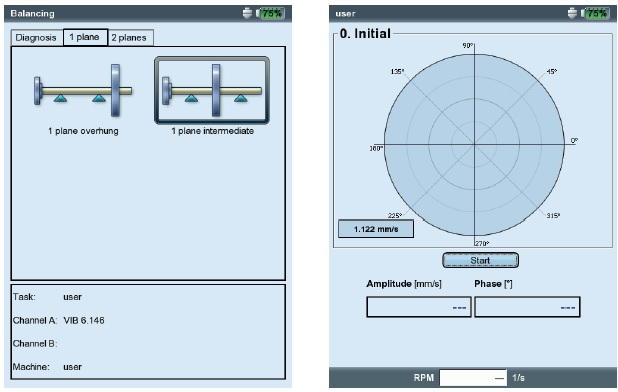
Task: Click the Amplitude input field
Action: click(419, 307)
